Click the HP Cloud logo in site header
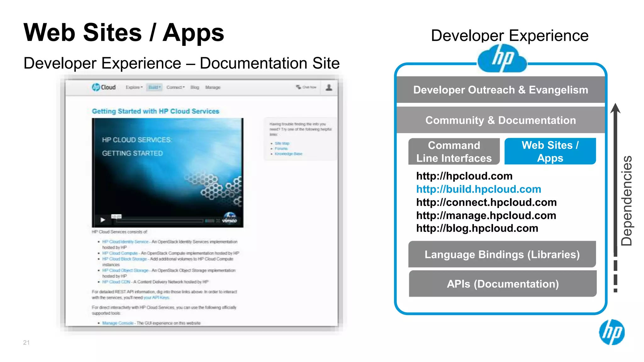Screen dimensions: 644x362 pos(104,87)
